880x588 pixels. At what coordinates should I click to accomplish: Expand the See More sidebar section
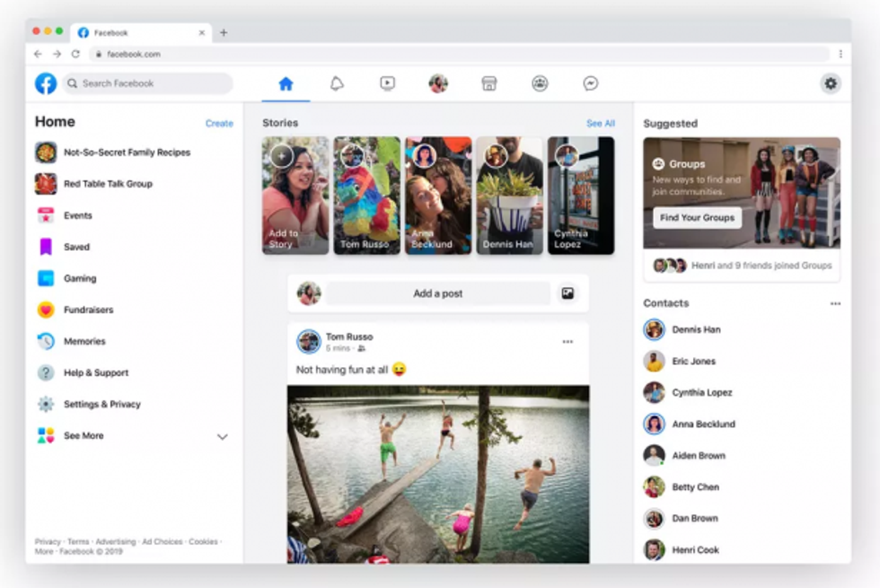click(222, 436)
